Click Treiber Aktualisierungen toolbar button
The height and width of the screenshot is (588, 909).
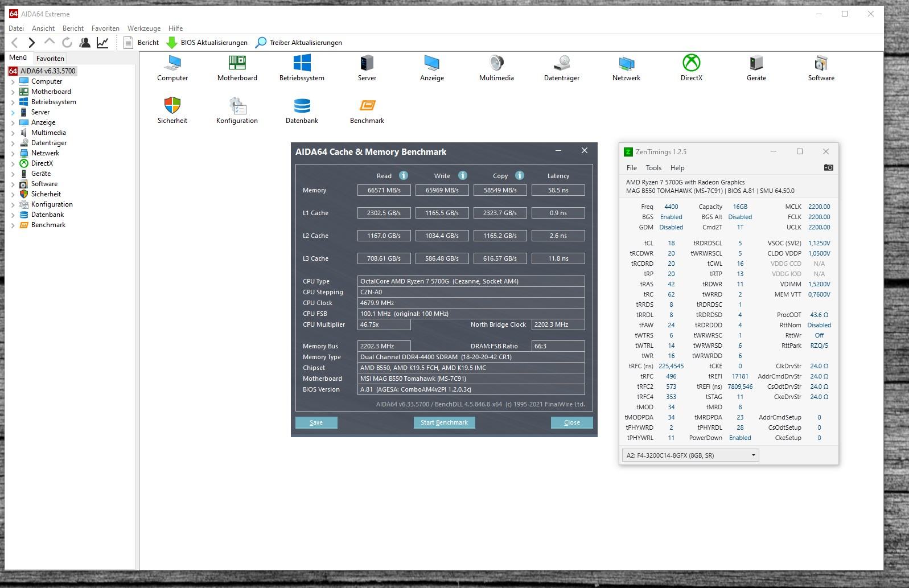[299, 43]
